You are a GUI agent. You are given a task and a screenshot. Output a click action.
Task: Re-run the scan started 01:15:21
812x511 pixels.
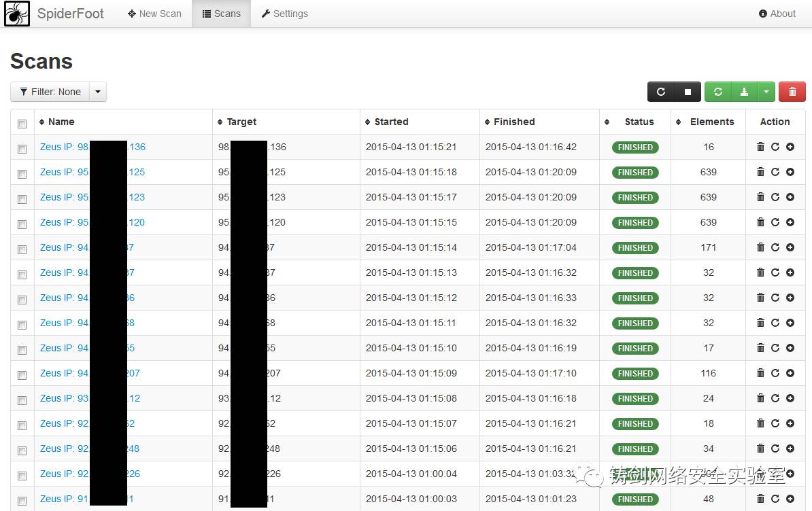(x=775, y=146)
